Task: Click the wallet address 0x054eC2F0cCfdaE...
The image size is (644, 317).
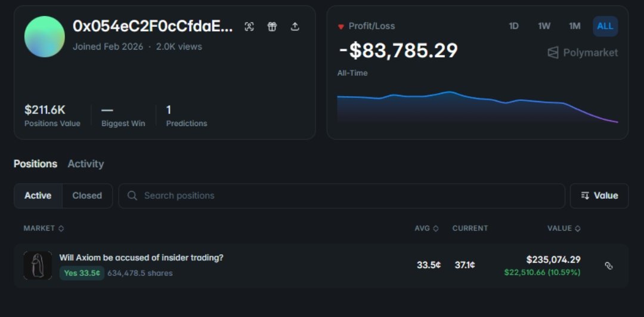Action: (x=153, y=26)
